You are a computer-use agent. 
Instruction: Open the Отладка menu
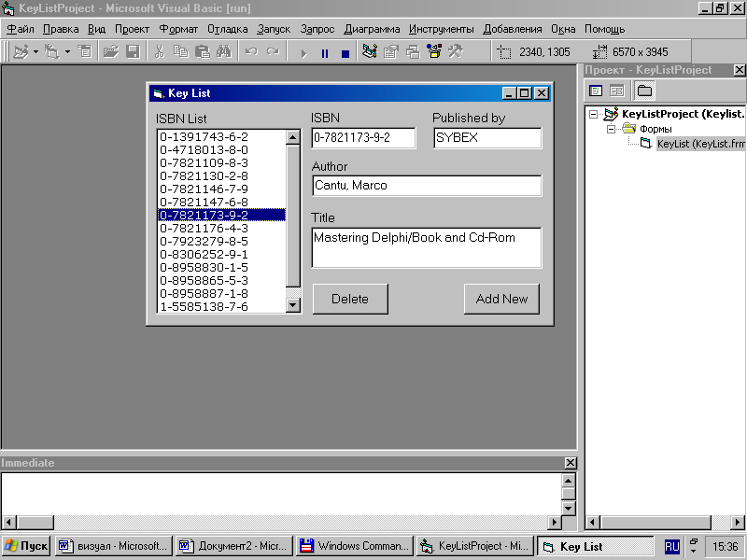click(x=227, y=29)
